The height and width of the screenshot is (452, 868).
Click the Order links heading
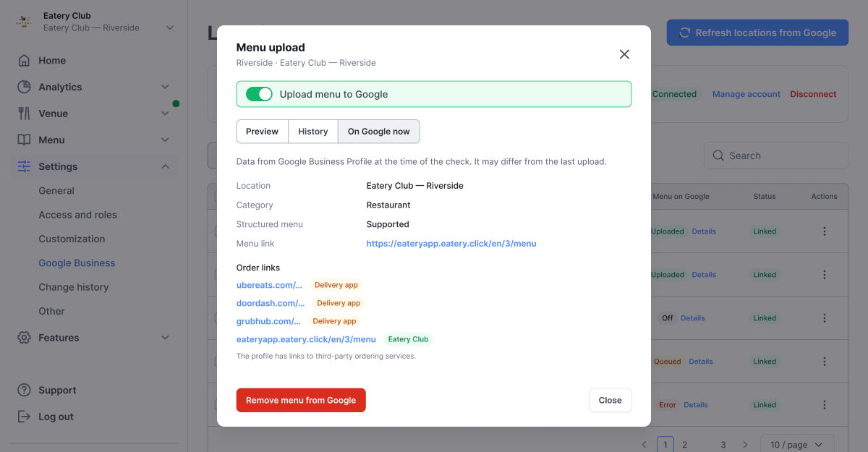click(258, 268)
